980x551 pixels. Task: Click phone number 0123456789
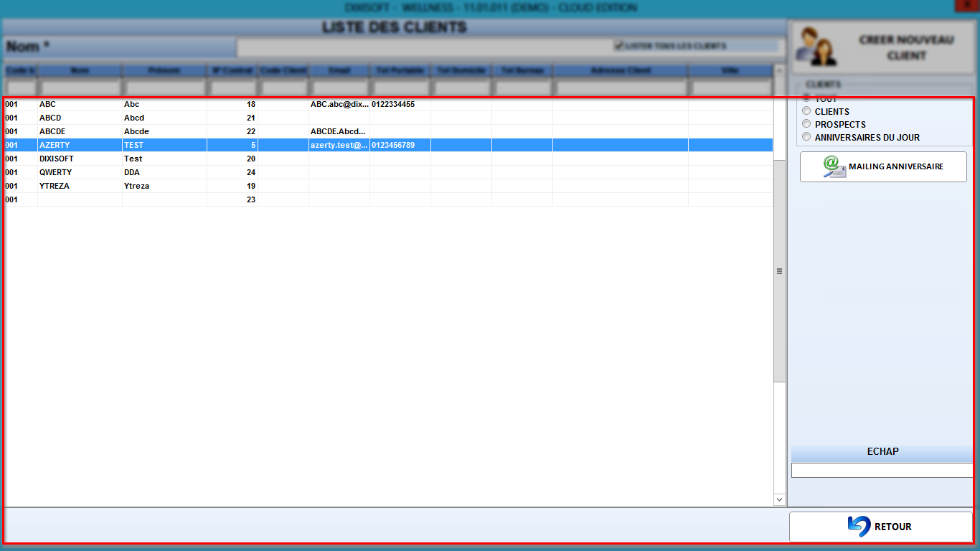393,145
